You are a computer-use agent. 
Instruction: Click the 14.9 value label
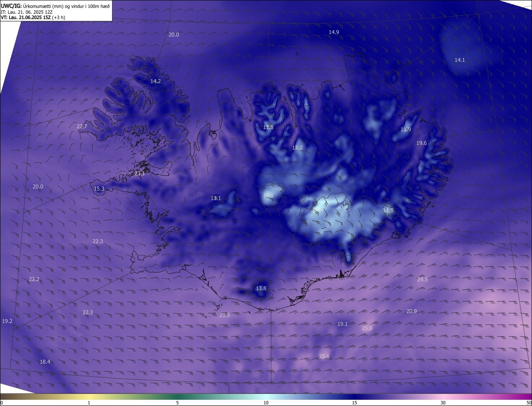pyautogui.click(x=334, y=32)
